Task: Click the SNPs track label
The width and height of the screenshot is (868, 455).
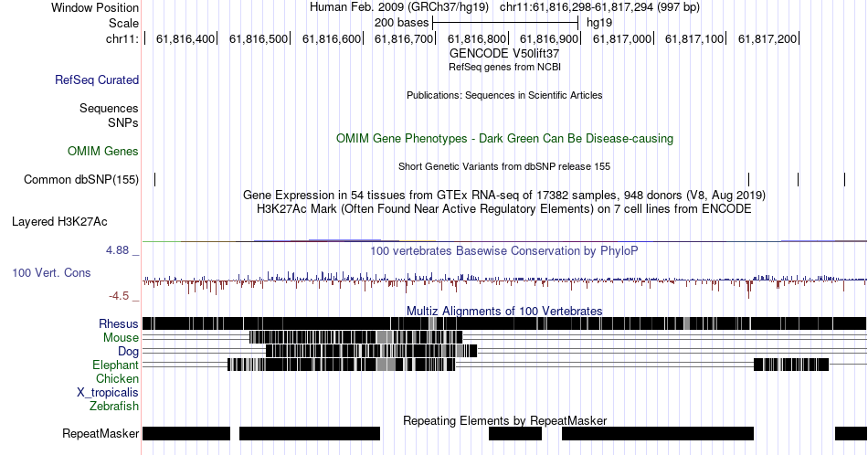Action: click(123, 122)
